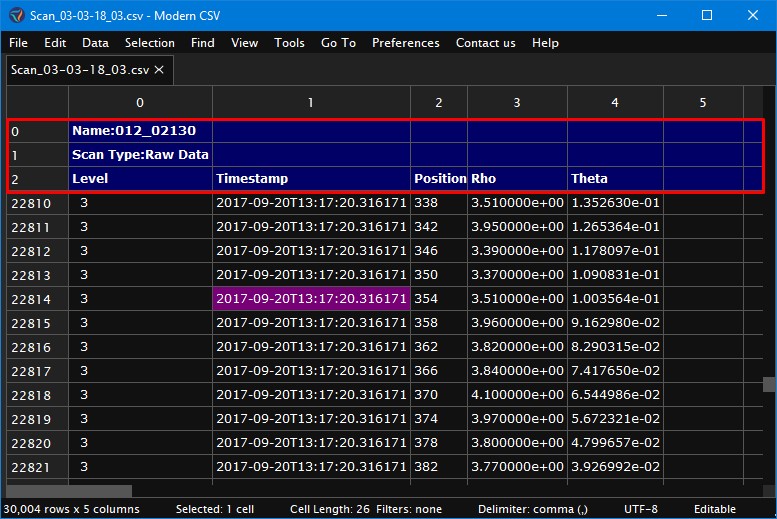The image size is (777, 519).
Task: Open the Data menu
Action: click(x=95, y=43)
